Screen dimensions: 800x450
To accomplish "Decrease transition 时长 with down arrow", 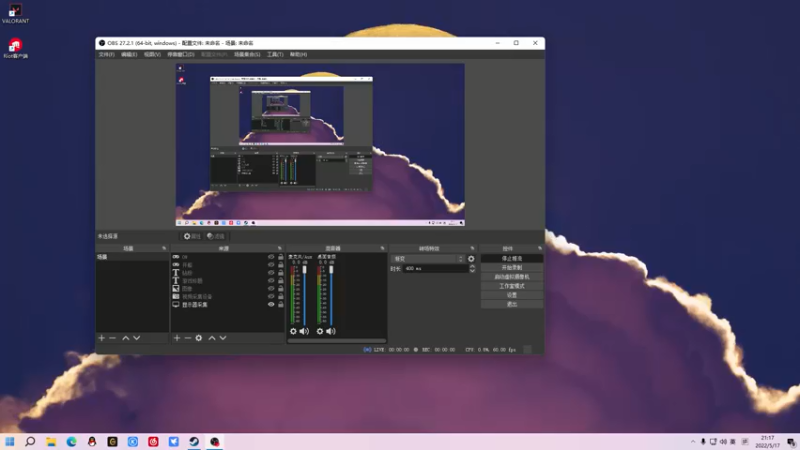I will pyautogui.click(x=472, y=270).
